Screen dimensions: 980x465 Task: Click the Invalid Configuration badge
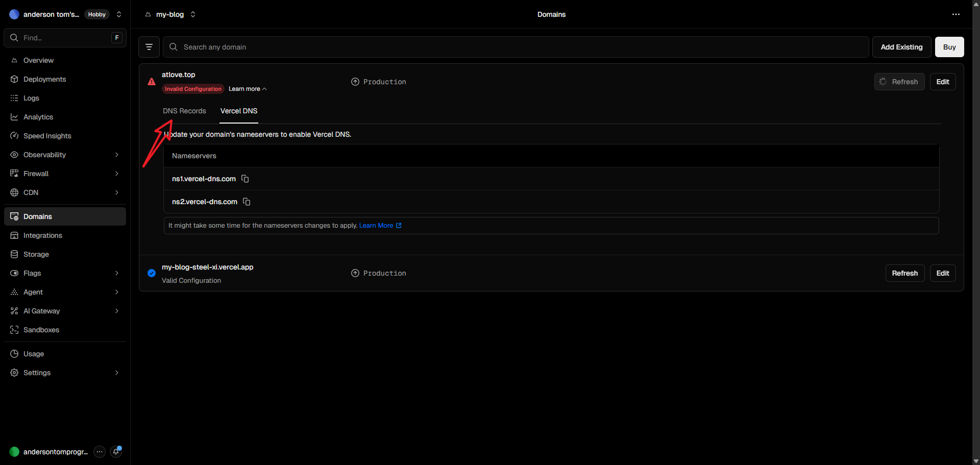pos(193,89)
